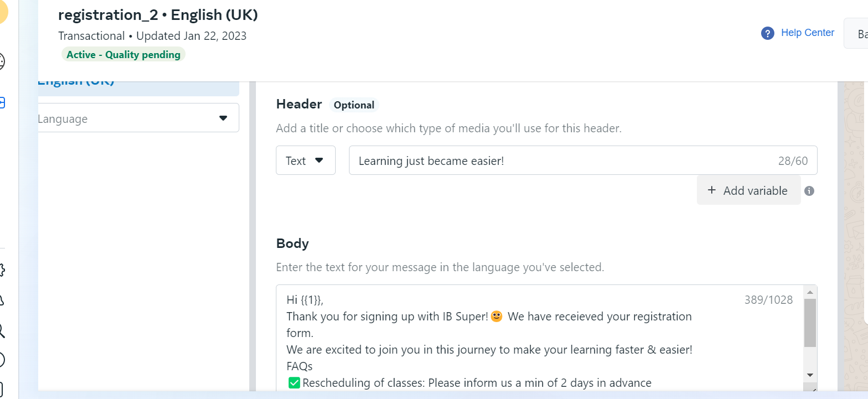The height and width of the screenshot is (399, 868).
Task: Open the search magnifier in left sidebar
Action: (x=2, y=331)
